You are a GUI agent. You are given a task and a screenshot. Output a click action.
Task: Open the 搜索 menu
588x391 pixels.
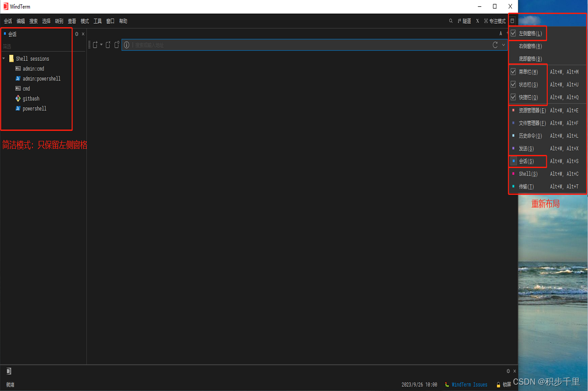(x=33, y=21)
